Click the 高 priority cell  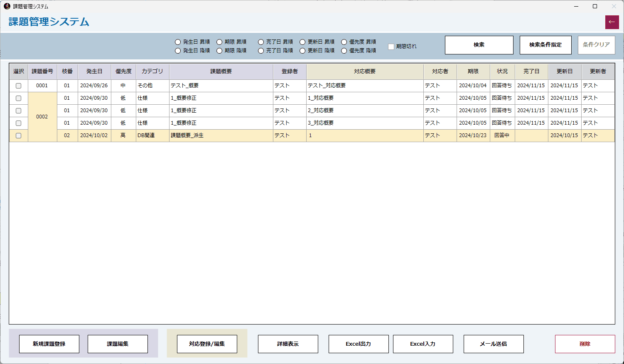click(x=123, y=135)
